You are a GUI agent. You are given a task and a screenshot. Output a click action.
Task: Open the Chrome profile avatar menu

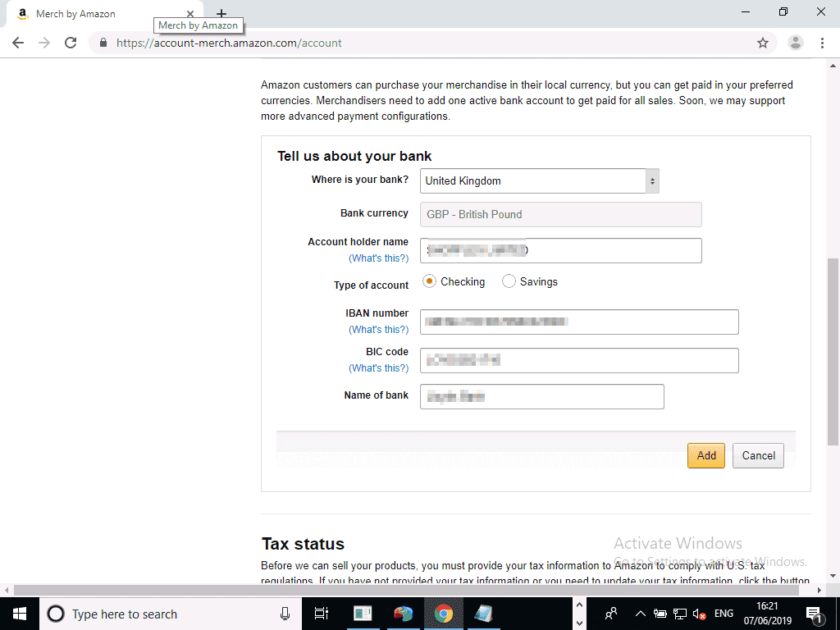[796, 43]
